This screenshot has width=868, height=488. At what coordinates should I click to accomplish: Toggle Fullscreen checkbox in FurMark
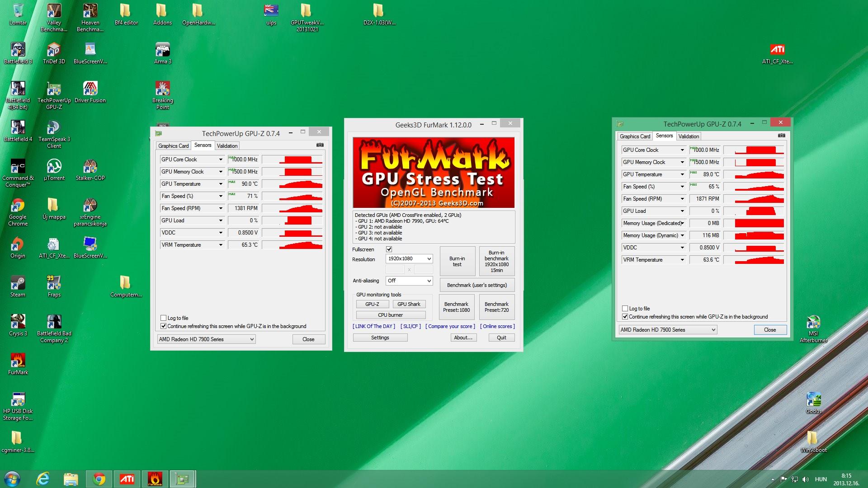(x=389, y=249)
